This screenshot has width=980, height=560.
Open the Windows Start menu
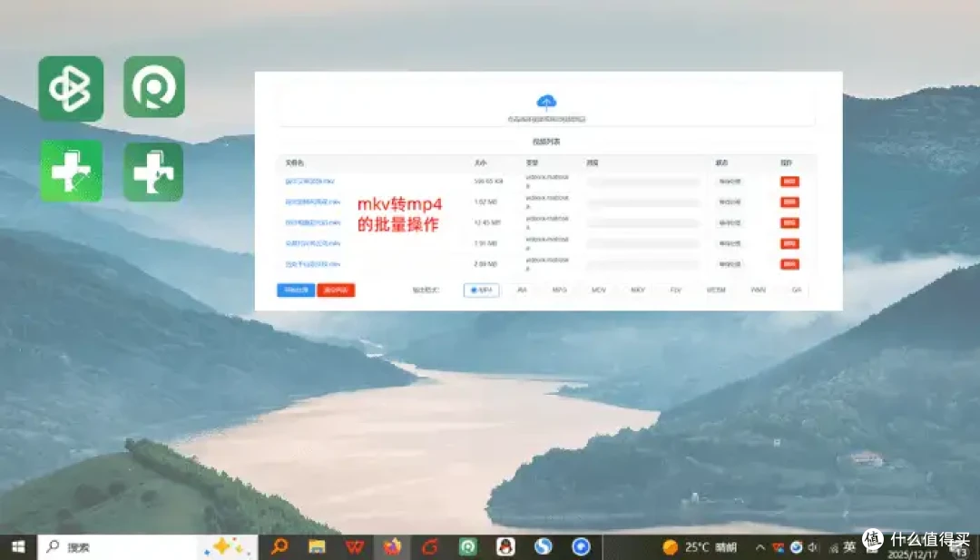point(18,547)
